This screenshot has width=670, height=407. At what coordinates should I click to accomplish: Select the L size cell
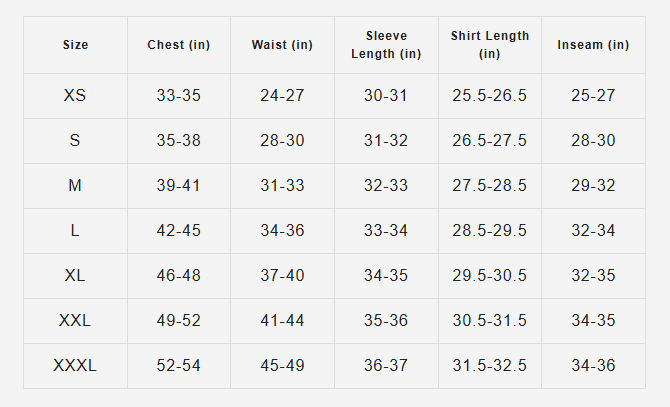point(75,231)
